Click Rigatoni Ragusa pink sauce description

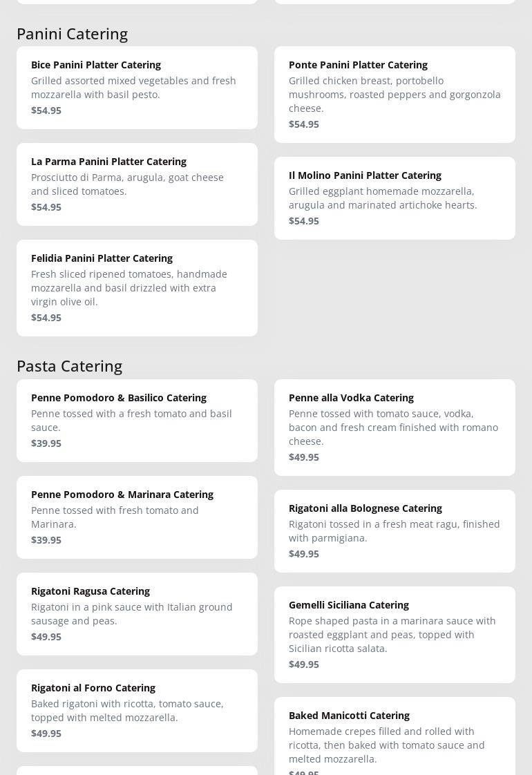pos(131,614)
